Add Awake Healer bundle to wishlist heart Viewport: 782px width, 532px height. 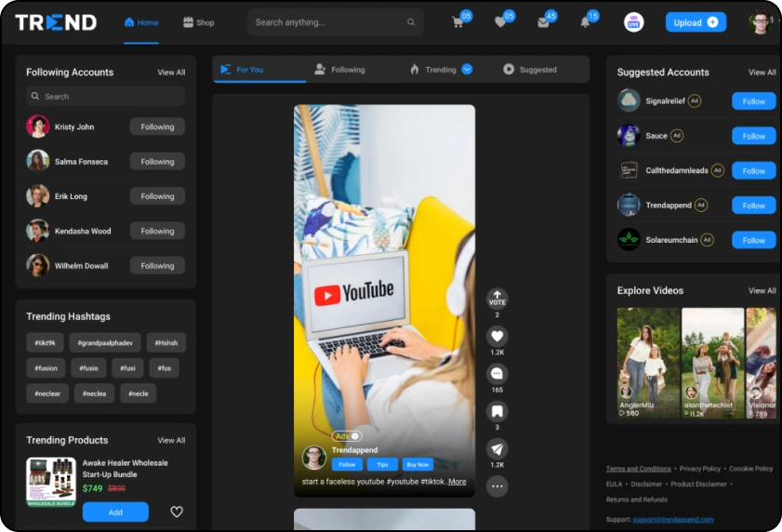(x=177, y=512)
